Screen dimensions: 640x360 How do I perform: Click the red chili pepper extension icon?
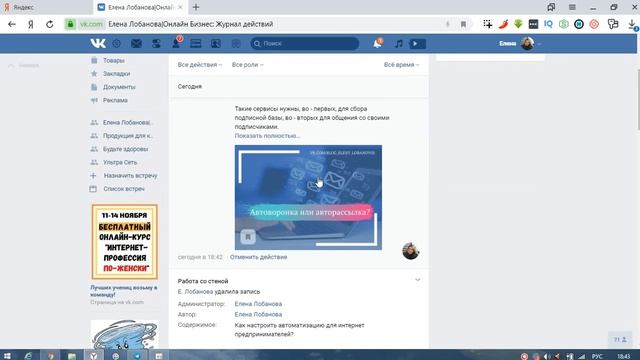click(503, 24)
